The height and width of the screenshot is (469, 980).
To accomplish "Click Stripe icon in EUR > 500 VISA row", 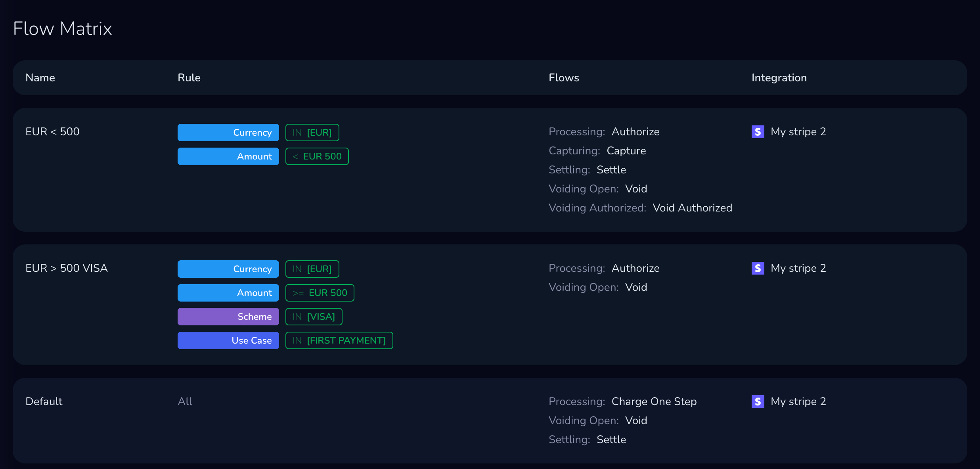I will 758,268.
